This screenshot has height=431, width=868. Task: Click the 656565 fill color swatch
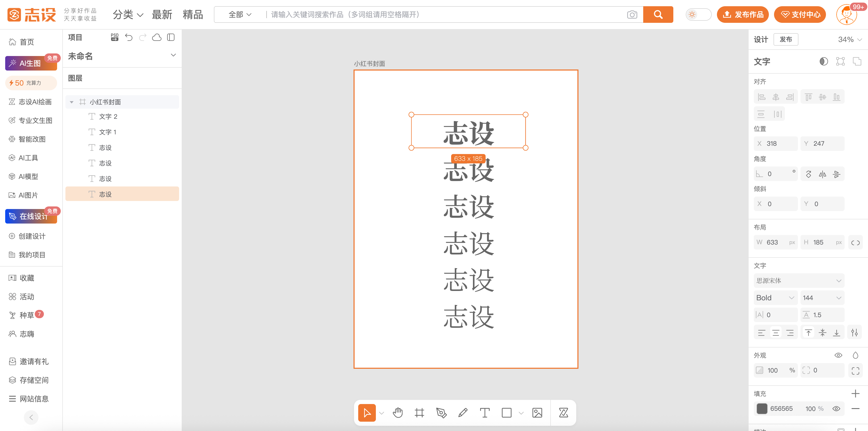(x=762, y=408)
